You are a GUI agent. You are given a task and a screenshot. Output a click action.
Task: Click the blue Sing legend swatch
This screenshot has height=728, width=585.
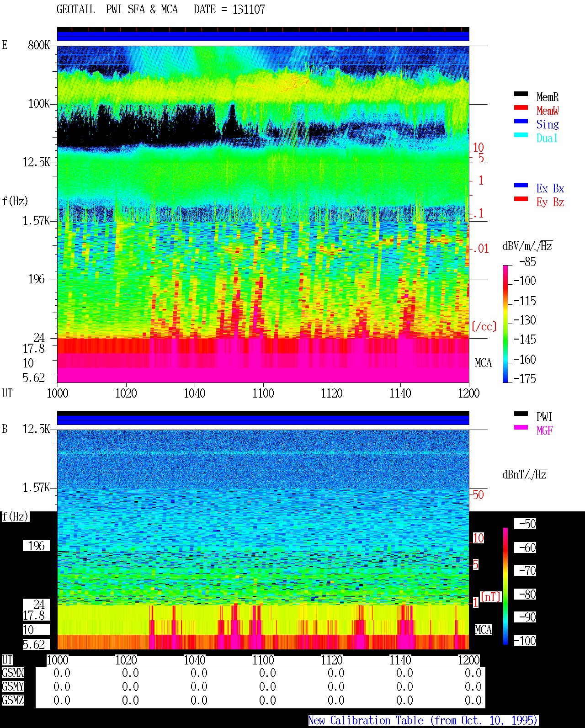tap(521, 121)
